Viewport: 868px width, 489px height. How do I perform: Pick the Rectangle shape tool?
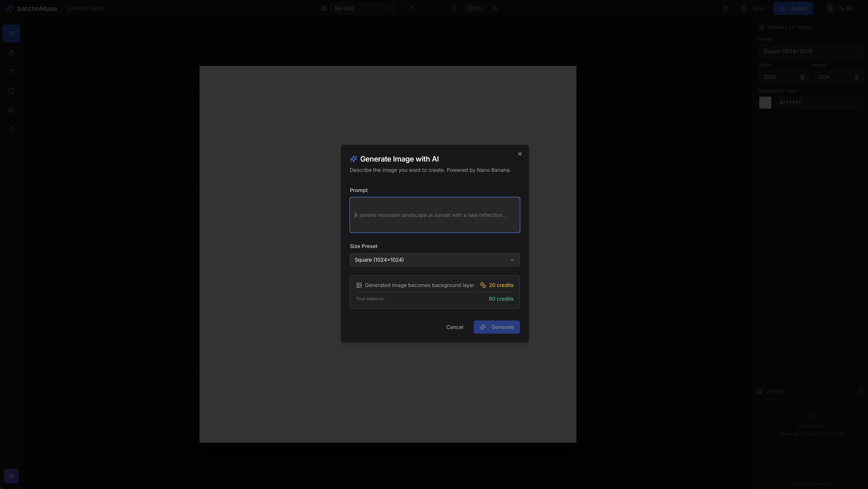(11, 91)
